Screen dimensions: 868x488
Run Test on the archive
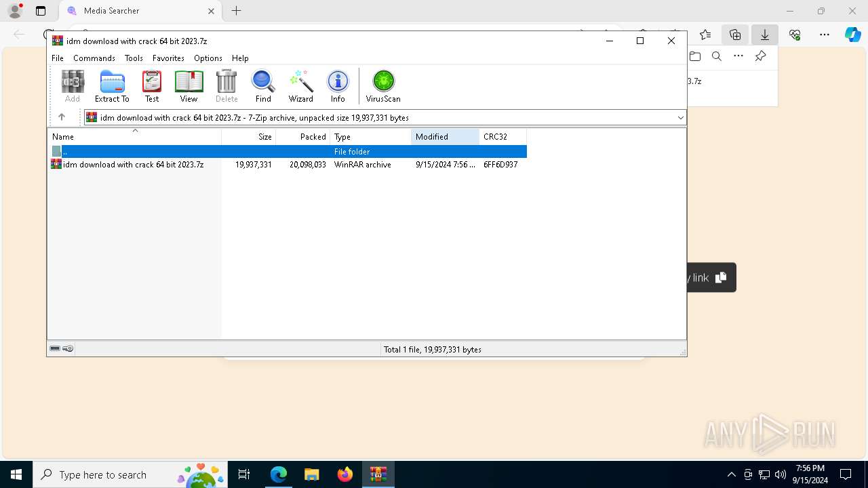point(152,86)
